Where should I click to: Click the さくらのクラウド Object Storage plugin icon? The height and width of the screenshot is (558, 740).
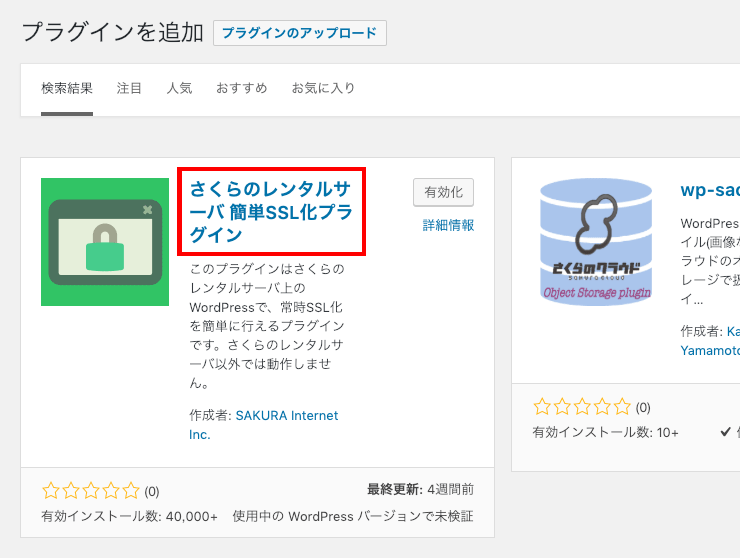[596, 242]
